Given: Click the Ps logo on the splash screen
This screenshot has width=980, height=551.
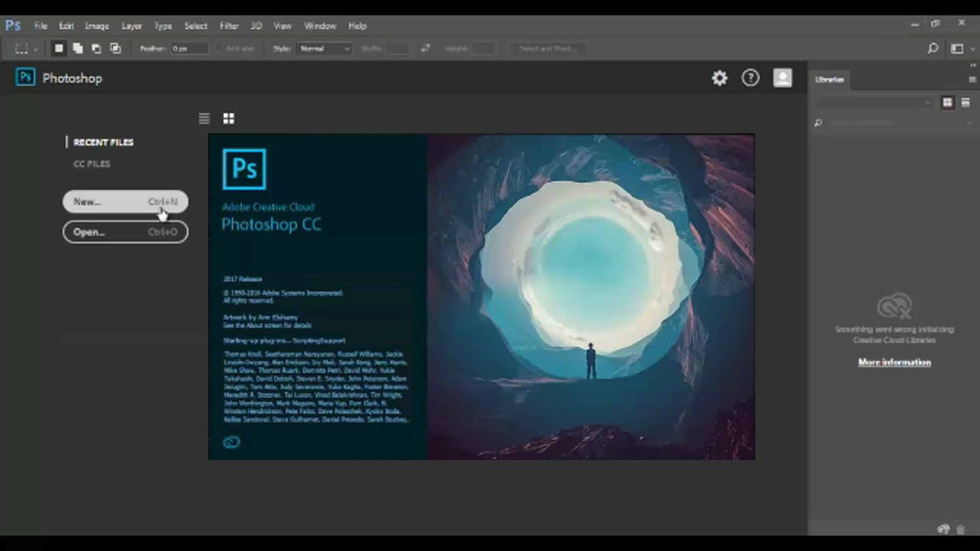Looking at the screenshot, I should 244,169.
